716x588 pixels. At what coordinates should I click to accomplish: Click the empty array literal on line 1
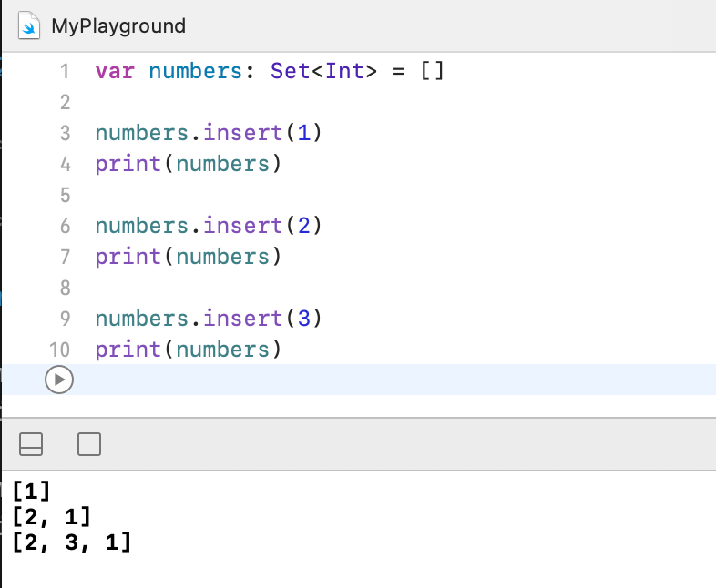coord(432,71)
